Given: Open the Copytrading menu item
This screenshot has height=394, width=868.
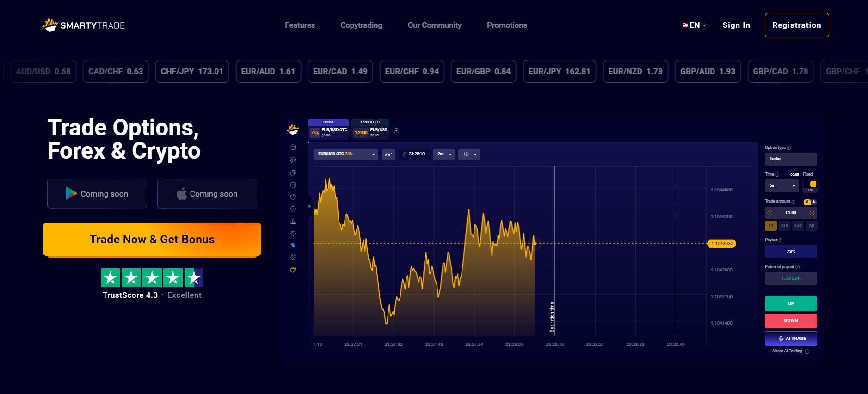Looking at the screenshot, I should coord(361,25).
